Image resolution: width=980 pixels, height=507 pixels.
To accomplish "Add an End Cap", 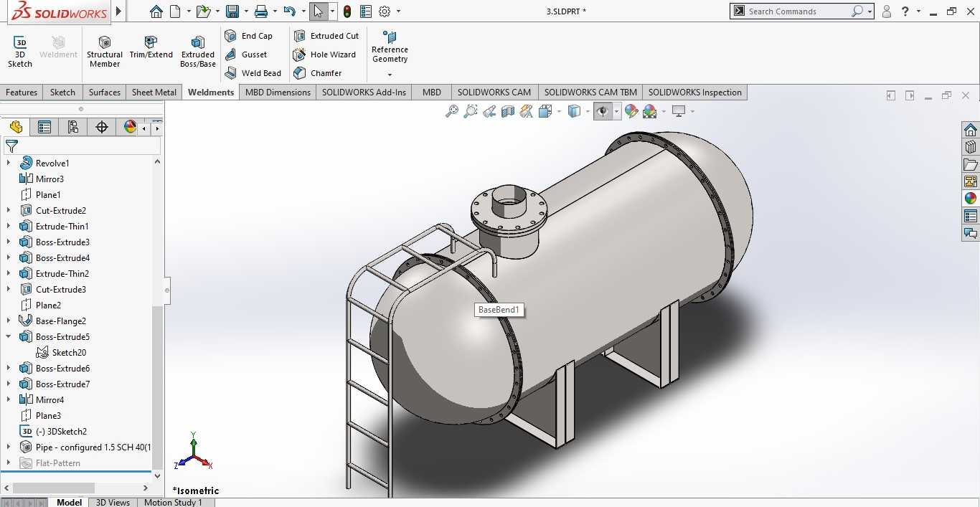I will pyautogui.click(x=249, y=36).
